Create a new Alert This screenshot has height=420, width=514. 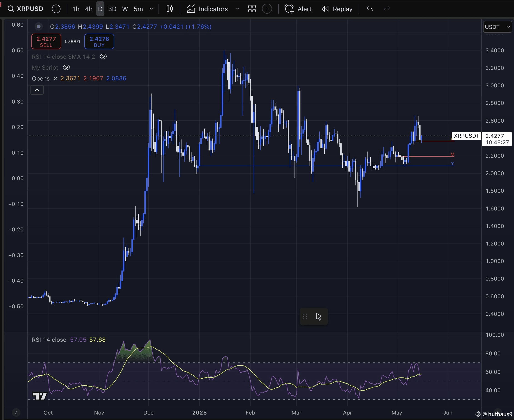point(298,9)
